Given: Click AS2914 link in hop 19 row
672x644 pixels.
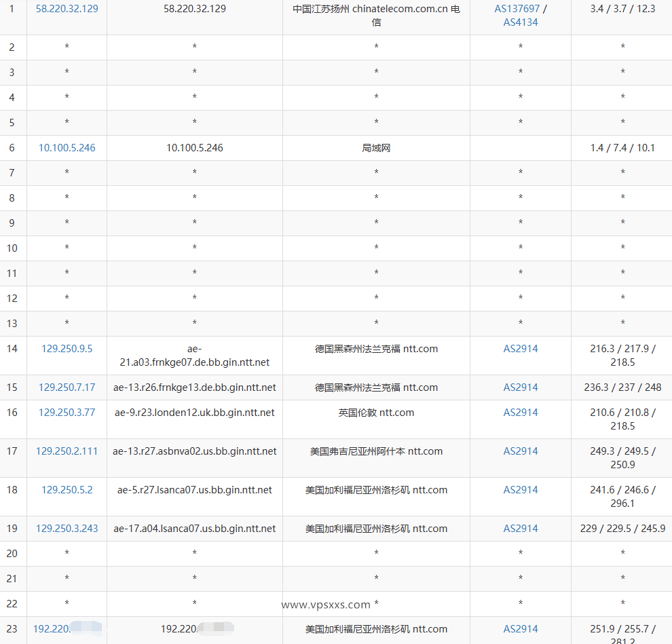Looking at the screenshot, I should (x=520, y=529).
